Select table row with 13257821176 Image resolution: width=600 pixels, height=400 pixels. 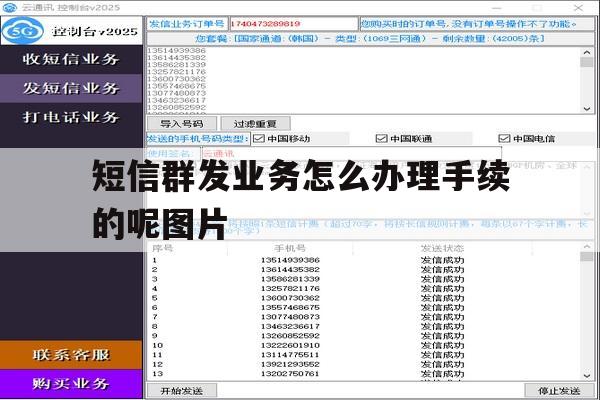pyautogui.click(x=364, y=289)
